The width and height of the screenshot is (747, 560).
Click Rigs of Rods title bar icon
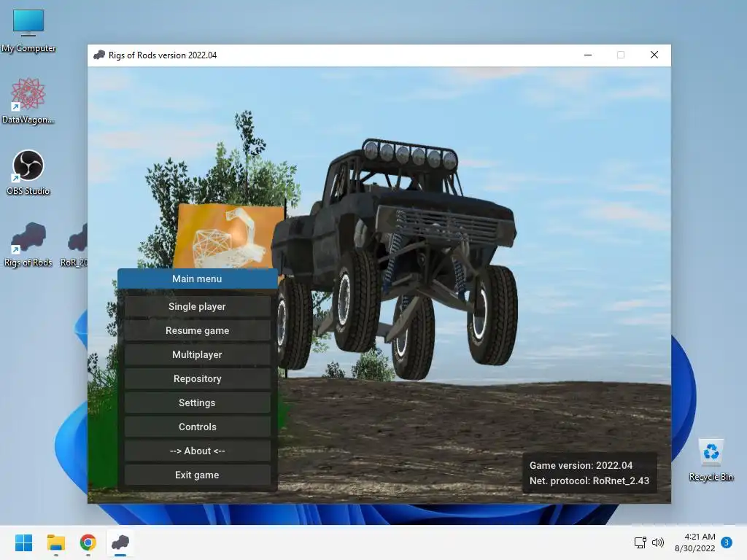99,55
